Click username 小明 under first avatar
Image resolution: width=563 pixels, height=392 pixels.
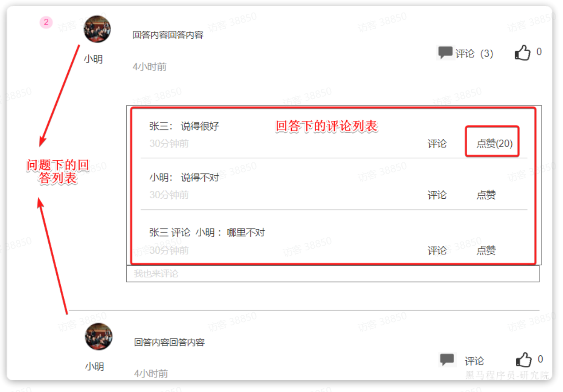click(x=93, y=59)
